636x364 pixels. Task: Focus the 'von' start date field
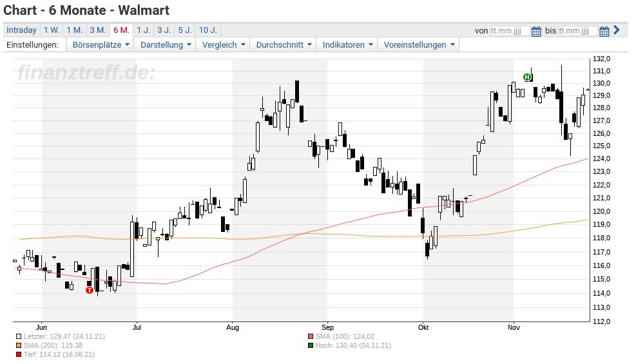pyautogui.click(x=510, y=31)
